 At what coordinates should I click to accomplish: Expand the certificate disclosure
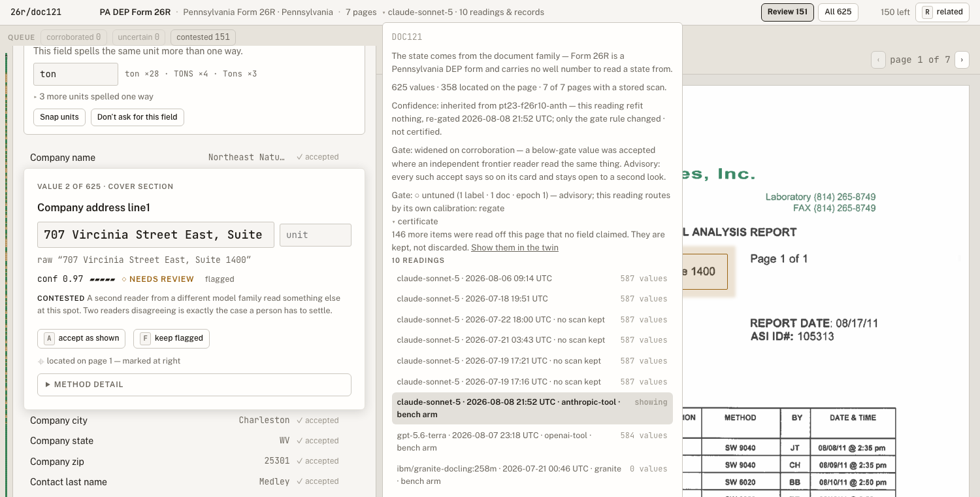(x=415, y=222)
